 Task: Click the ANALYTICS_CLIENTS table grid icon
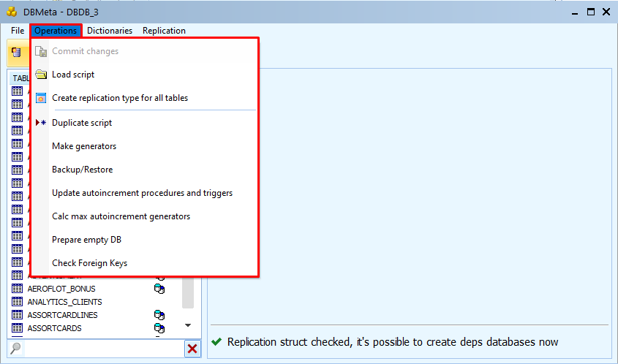pos(18,302)
